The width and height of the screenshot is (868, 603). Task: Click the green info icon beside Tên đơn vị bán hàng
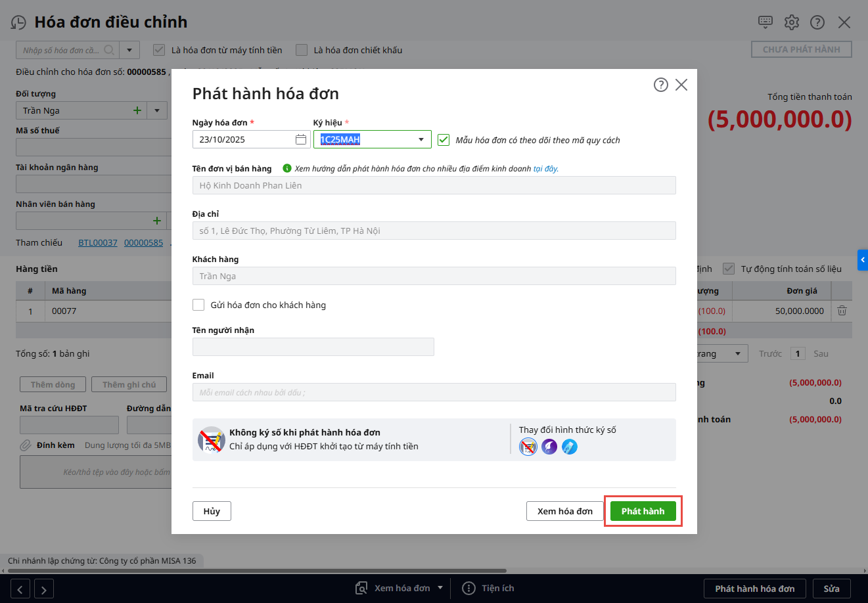[286, 168]
